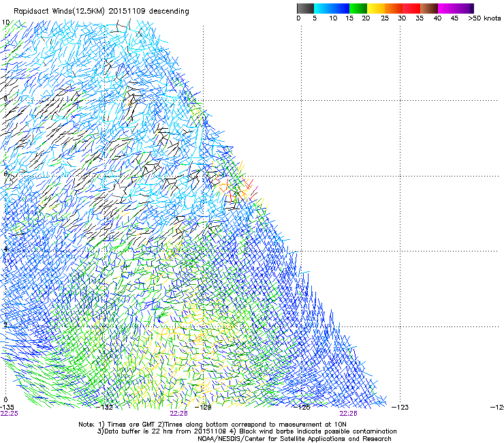Click the '35' legend tick label
Viewport: 504px width, 443px height.
420,18
